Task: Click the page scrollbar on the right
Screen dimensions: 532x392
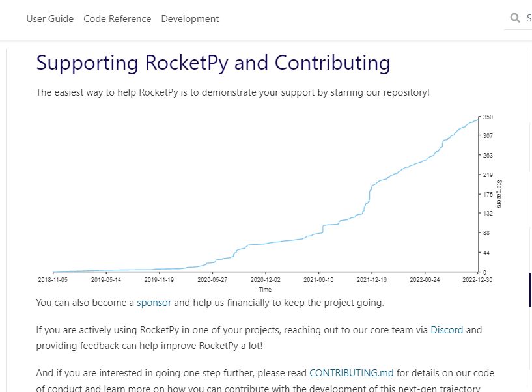Action: point(529,288)
